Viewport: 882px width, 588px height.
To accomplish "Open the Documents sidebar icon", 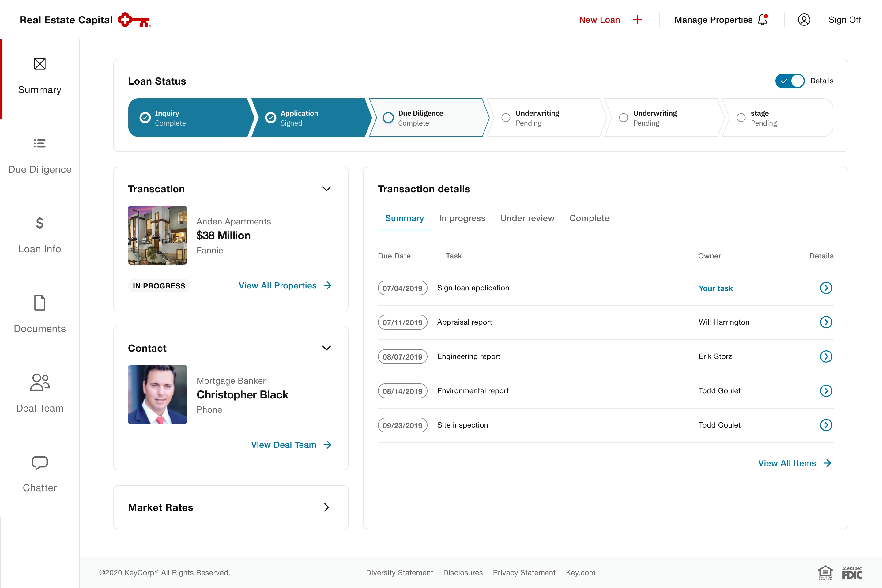I will point(40,303).
